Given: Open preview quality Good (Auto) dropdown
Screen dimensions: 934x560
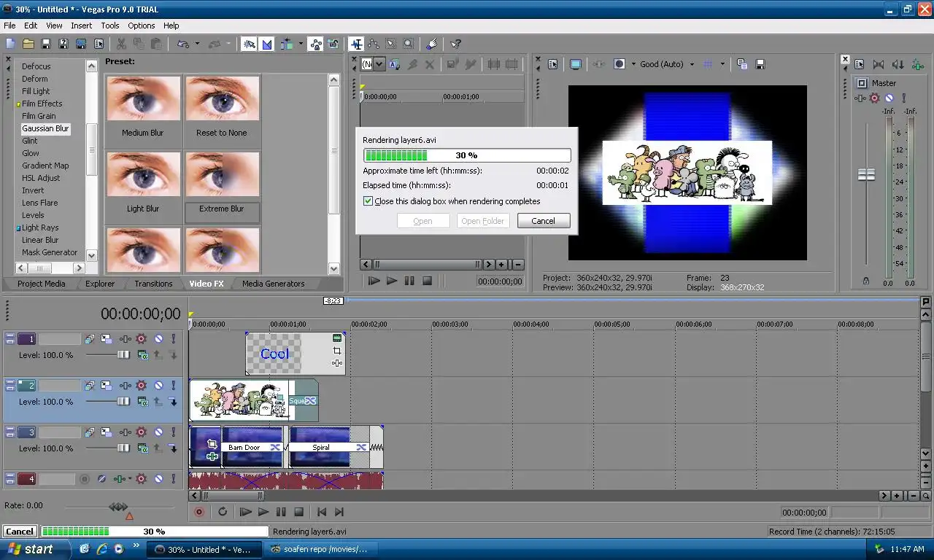Looking at the screenshot, I should pyautogui.click(x=667, y=64).
